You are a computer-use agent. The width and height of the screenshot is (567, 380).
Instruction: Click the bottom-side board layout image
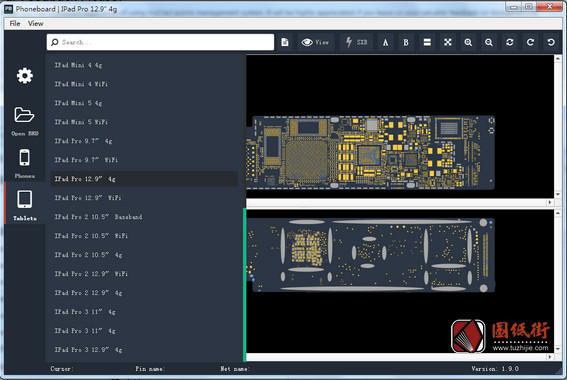click(x=371, y=255)
